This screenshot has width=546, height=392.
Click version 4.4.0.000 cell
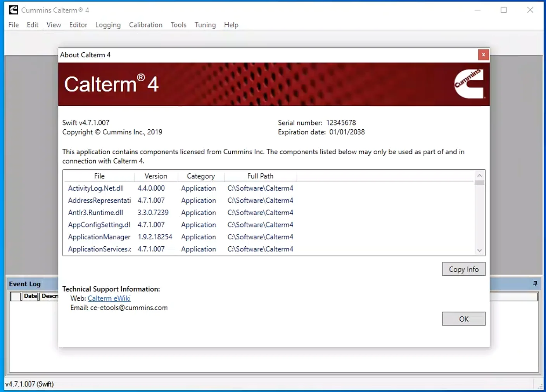(151, 188)
